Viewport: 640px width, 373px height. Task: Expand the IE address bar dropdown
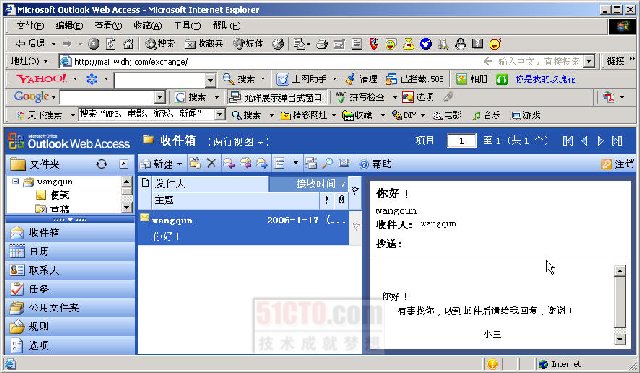(589, 62)
